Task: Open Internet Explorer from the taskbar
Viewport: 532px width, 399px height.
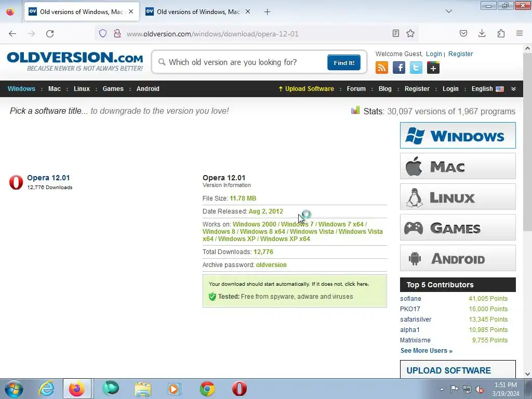Action: pyautogui.click(x=46, y=389)
